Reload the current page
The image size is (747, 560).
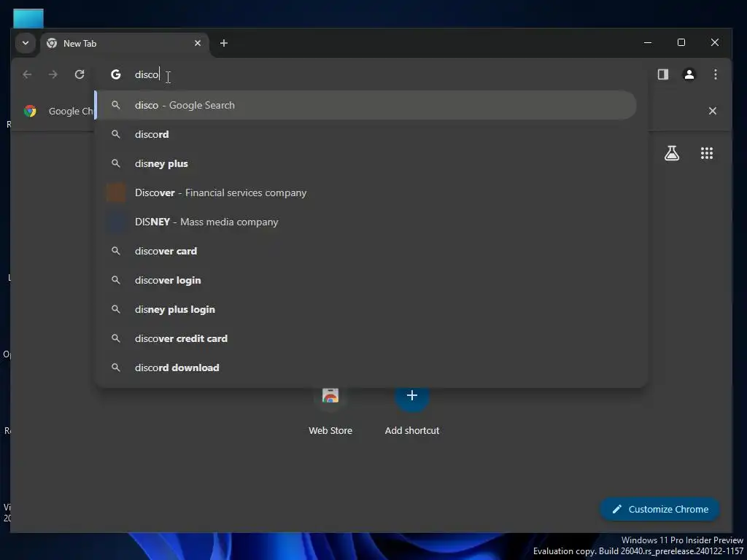80,75
